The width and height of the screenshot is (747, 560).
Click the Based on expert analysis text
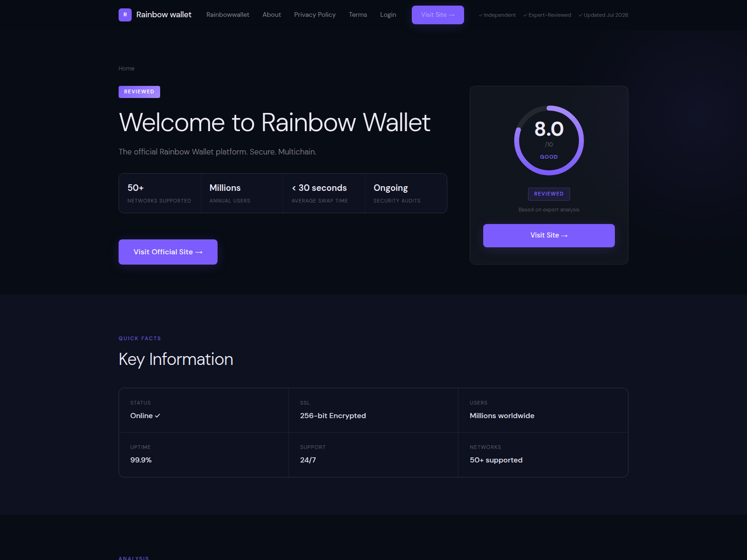[549, 210]
